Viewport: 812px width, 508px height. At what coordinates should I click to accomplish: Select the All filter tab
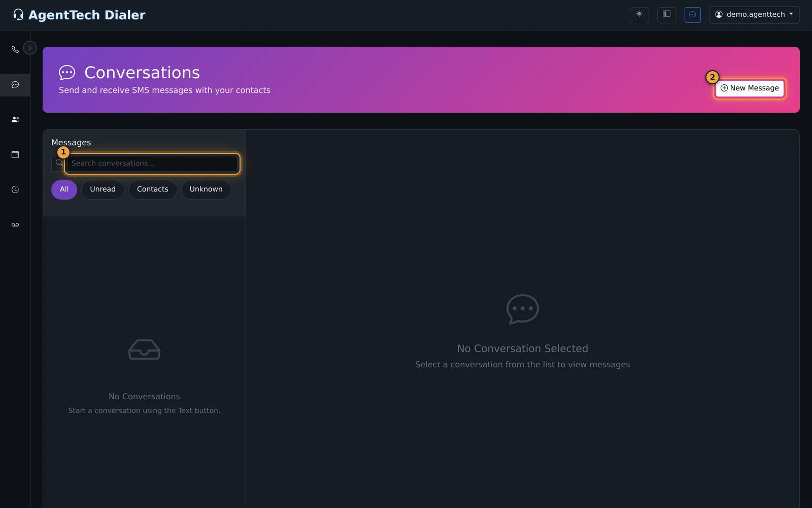(64, 189)
